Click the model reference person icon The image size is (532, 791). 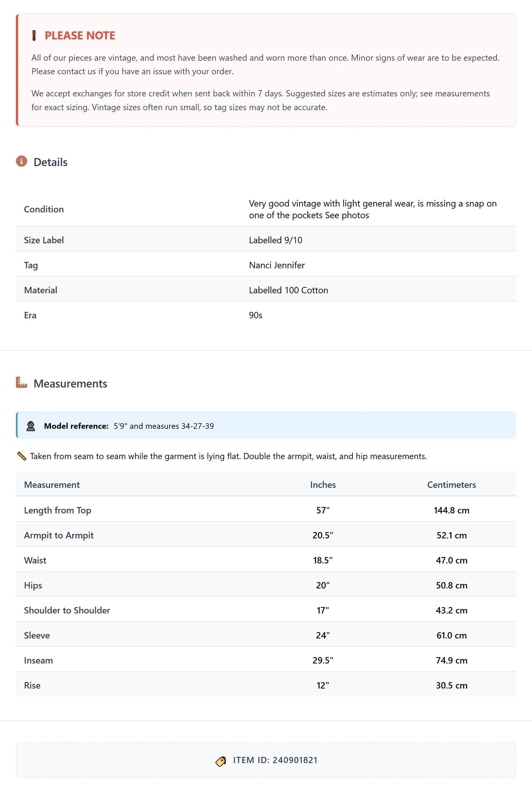coord(31,426)
